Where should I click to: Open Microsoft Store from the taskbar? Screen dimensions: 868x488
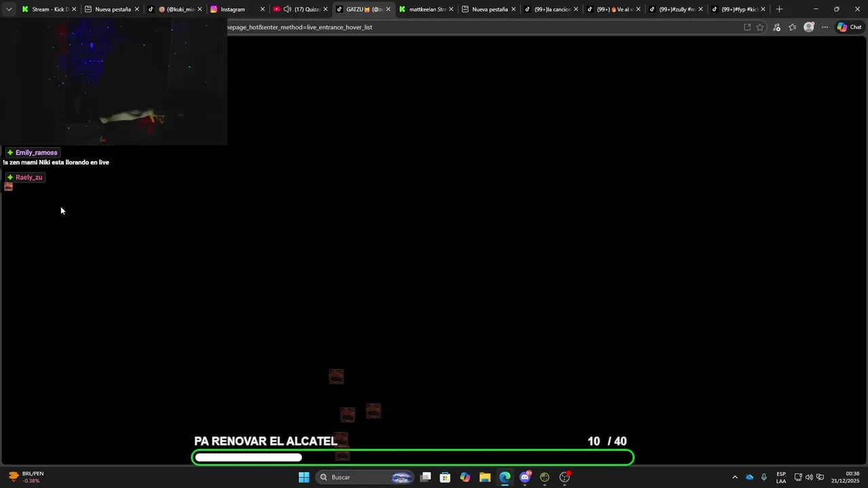point(445,477)
